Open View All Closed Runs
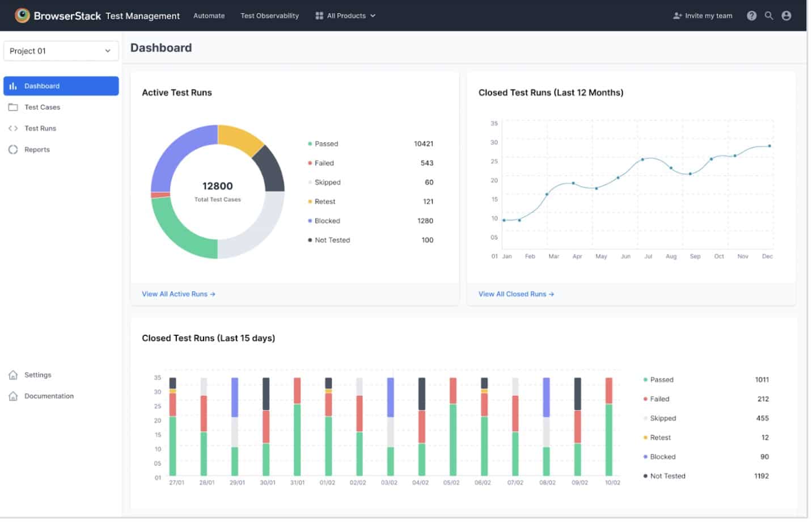812x526 pixels. (x=515, y=294)
